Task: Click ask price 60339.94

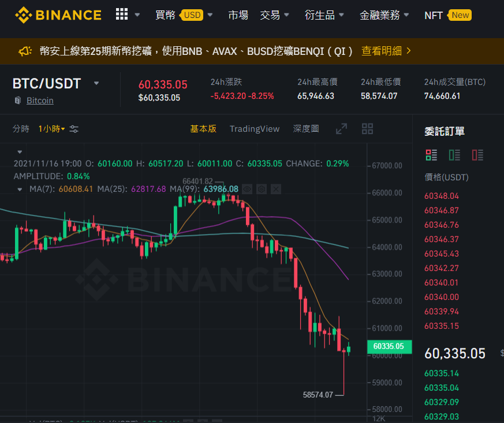Action: pos(442,311)
